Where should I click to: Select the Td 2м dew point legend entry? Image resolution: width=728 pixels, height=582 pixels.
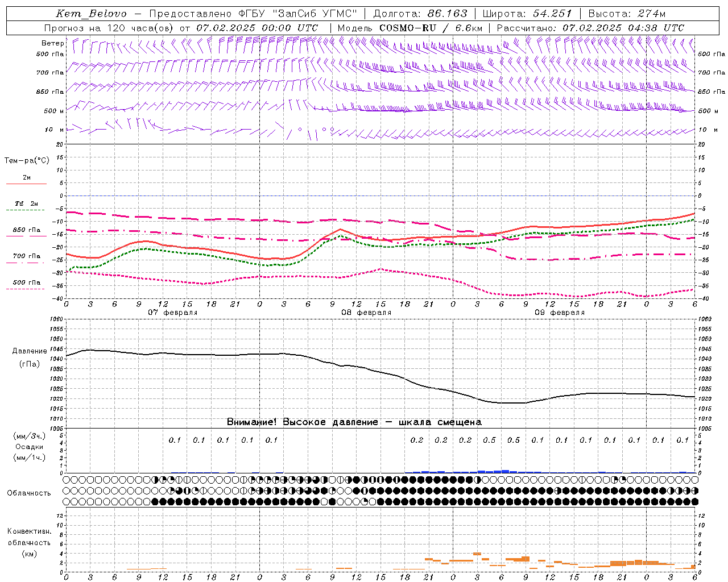[27, 203]
